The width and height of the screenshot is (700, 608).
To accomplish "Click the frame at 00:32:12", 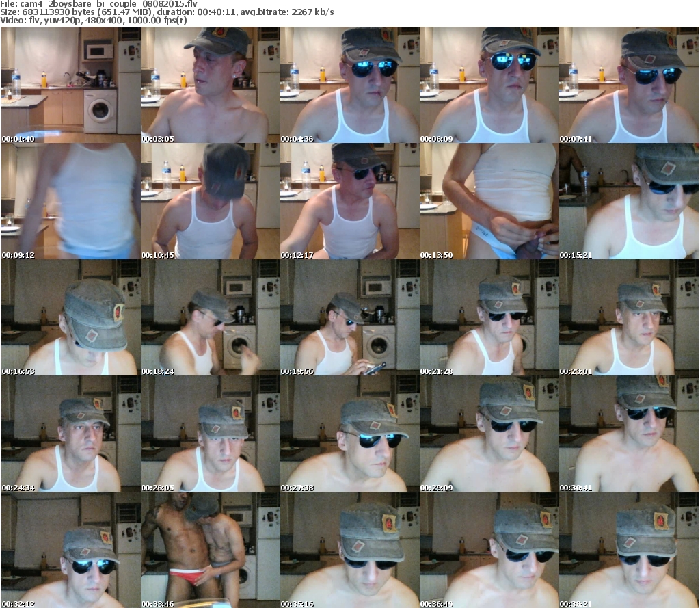I will click(x=71, y=550).
